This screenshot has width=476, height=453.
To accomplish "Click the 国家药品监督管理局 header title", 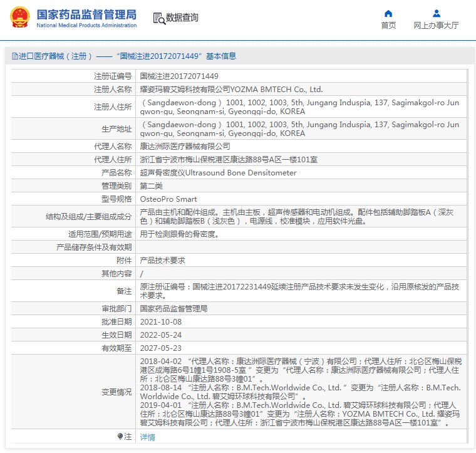I will pos(86,14).
